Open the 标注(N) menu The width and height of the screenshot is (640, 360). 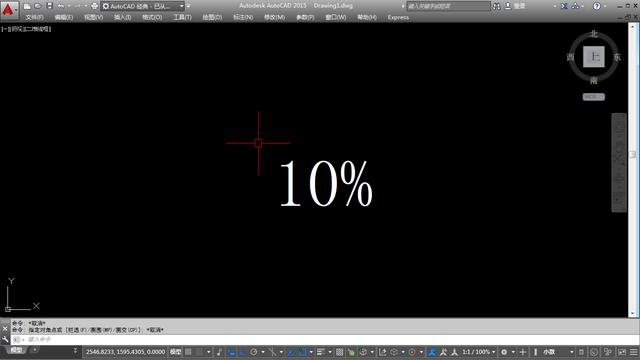point(243,18)
